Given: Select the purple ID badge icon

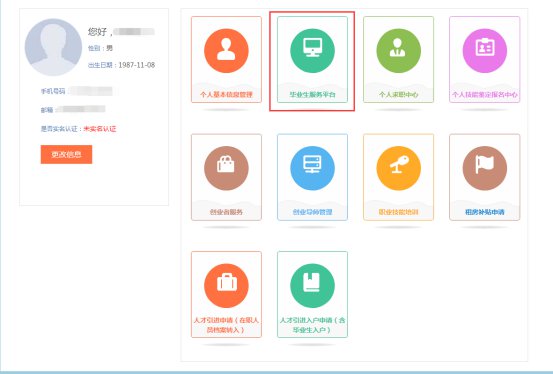Looking at the screenshot, I should pos(485,51).
